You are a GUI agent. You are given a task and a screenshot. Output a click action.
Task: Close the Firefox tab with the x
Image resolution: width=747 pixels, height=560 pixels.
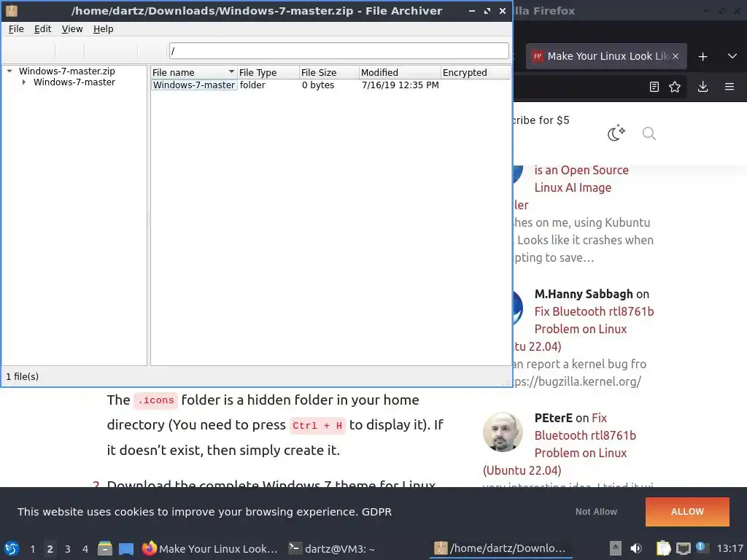675,56
